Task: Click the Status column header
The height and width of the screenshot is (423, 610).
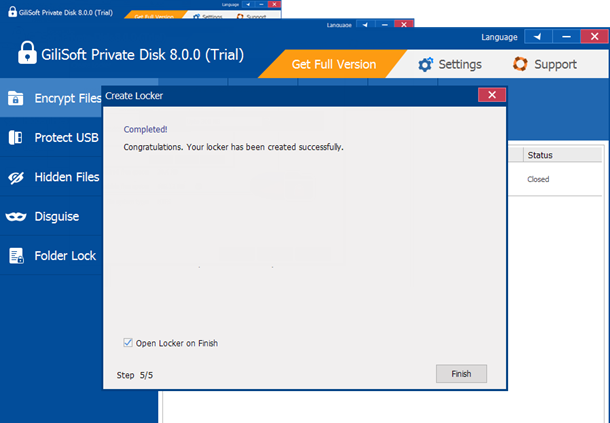Action: (x=562, y=155)
